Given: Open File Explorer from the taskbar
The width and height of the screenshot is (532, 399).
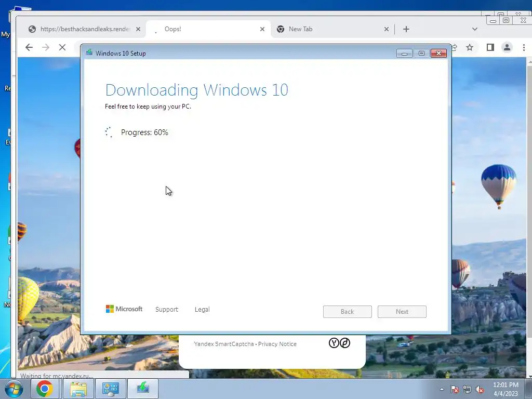Looking at the screenshot, I should 78,389.
